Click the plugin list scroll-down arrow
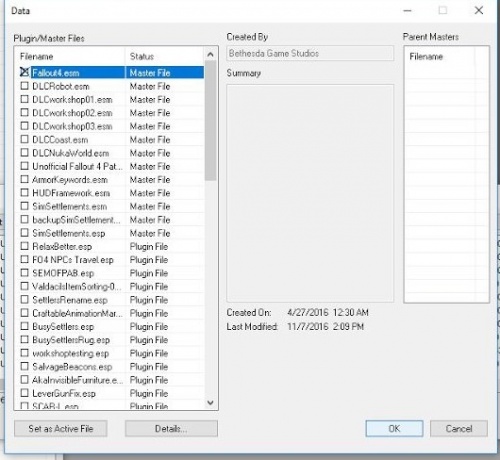This screenshot has height=460, width=500. point(210,402)
